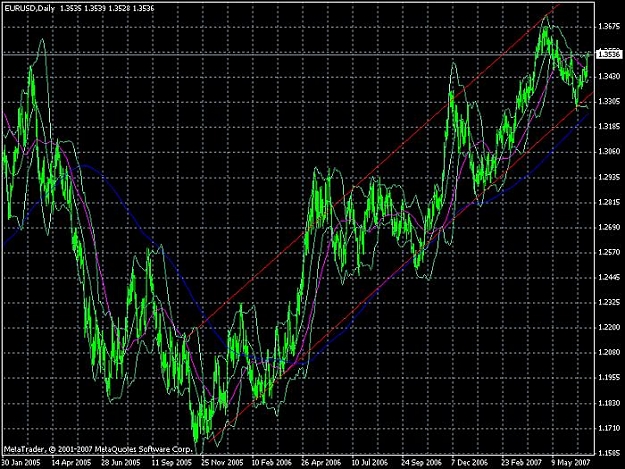The width and height of the screenshot is (625, 469).
Task: Click the 1.3185 price axis label
Action: tap(610, 127)
